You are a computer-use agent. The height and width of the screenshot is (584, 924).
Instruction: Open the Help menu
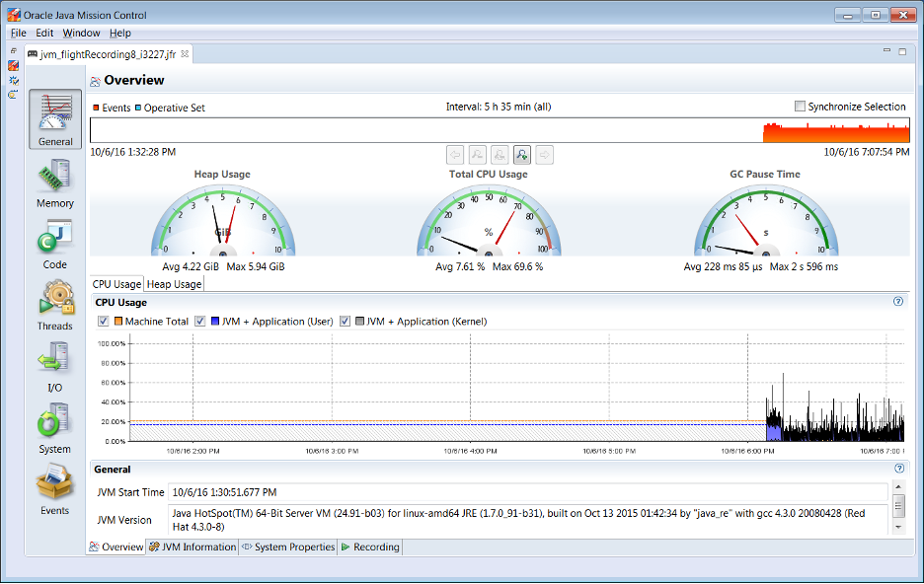(x=120, y=33)
